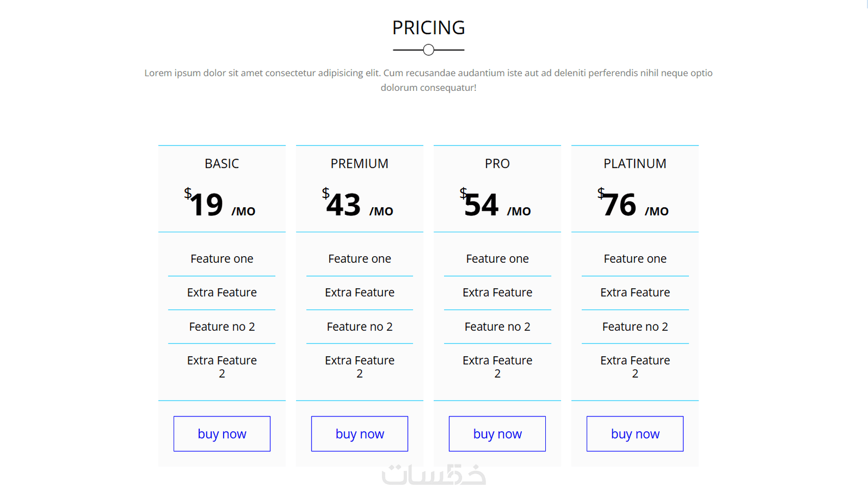Hit buy now for the Platinum plan
Image resolution: width=868 pixels, height=495 pixels.
(x=635, y=434)
